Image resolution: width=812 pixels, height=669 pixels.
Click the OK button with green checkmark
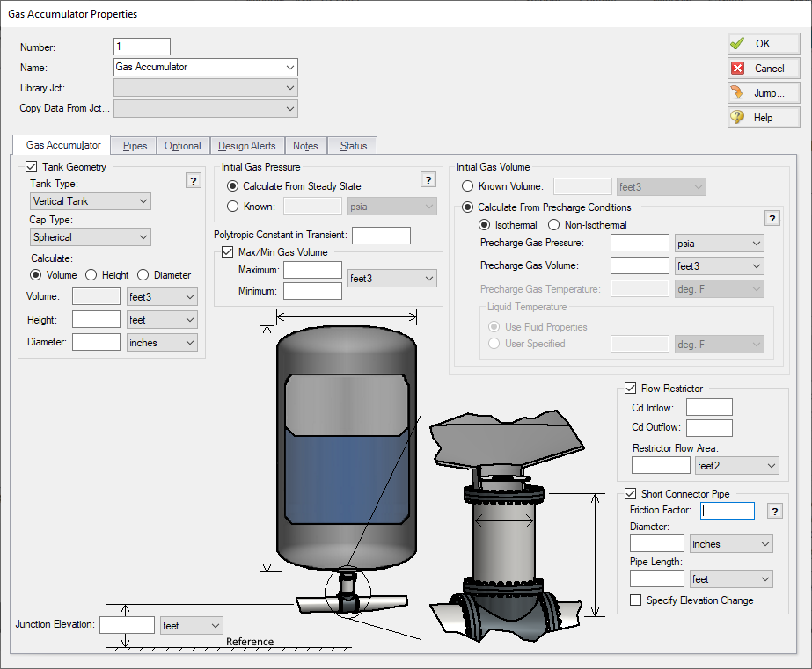(763, 44)
